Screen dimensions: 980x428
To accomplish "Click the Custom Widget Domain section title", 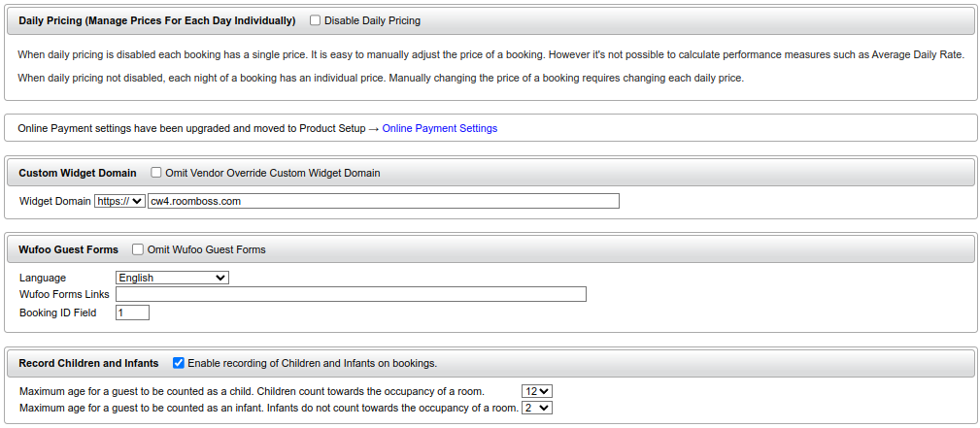I will pyautogui.click(x=78, y=173).
